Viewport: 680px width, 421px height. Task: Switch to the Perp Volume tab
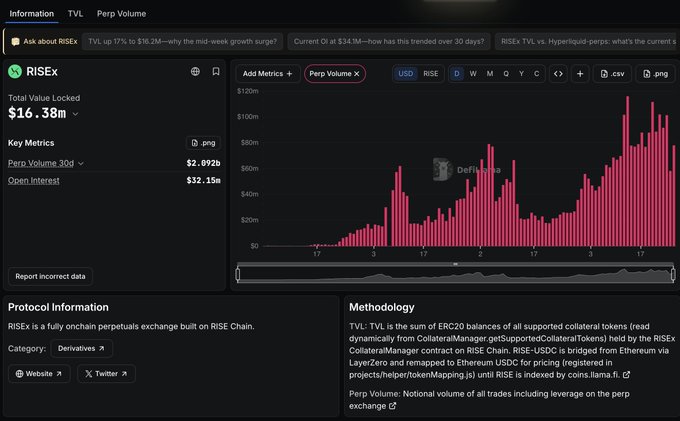pyautogui.click(x=121, y=13)
